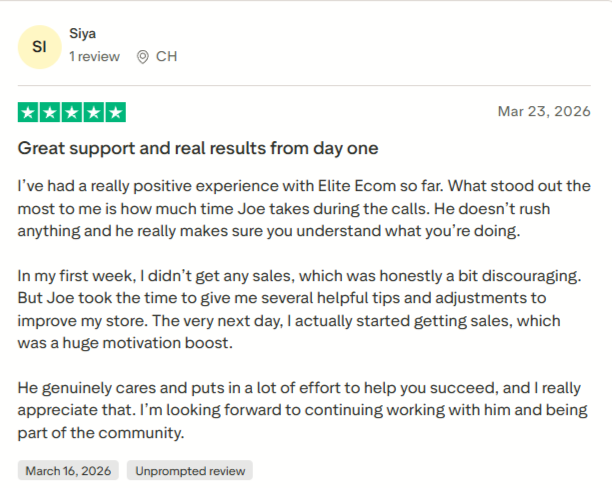Click the paragraph starting He genuinely cares
The height and width of the screenshot is (488, 612).
point(302,410)
